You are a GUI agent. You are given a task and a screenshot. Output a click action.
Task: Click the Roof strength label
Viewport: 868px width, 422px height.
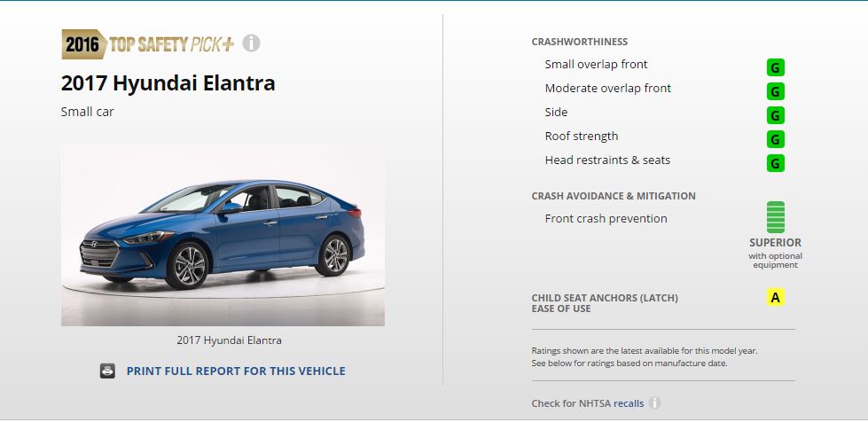582,137
